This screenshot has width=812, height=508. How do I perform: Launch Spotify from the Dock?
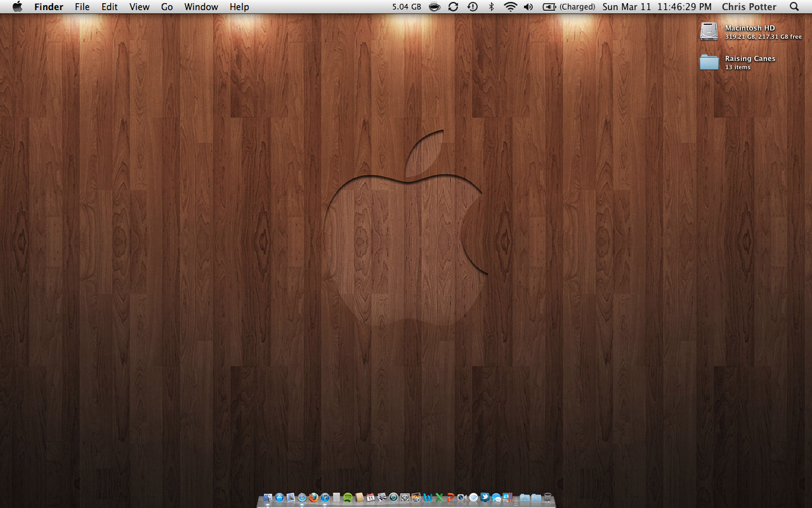348,498
